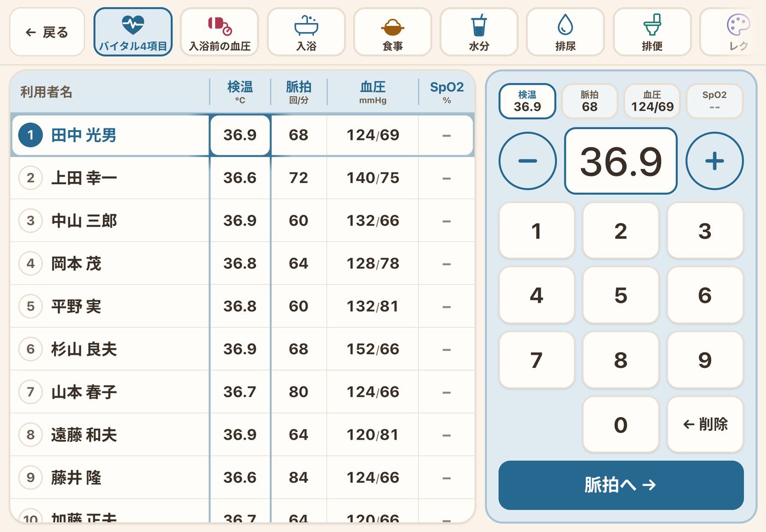
Task: Tap the 削除 delete key
Action: click(705, 424)
